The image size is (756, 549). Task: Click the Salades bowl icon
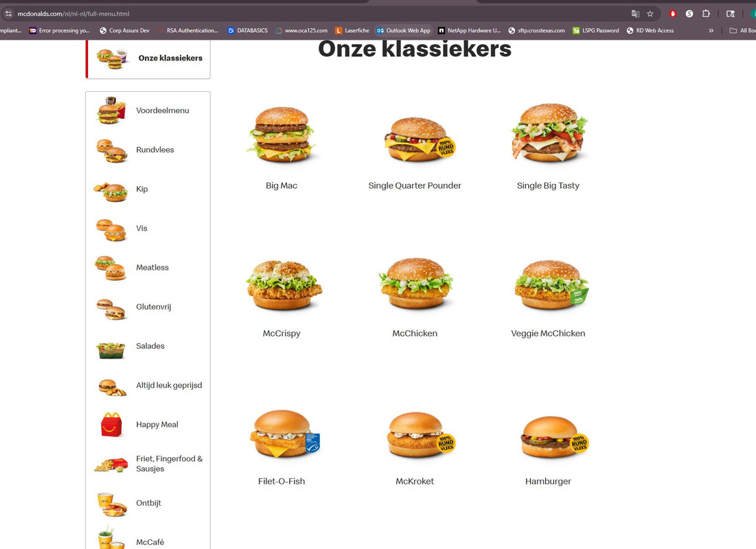pyautogui.click(x=111, y=351)
